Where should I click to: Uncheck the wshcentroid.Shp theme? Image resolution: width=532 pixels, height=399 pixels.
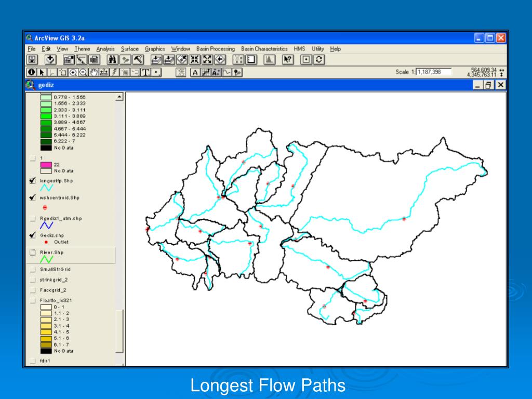(x=33, y=197)
